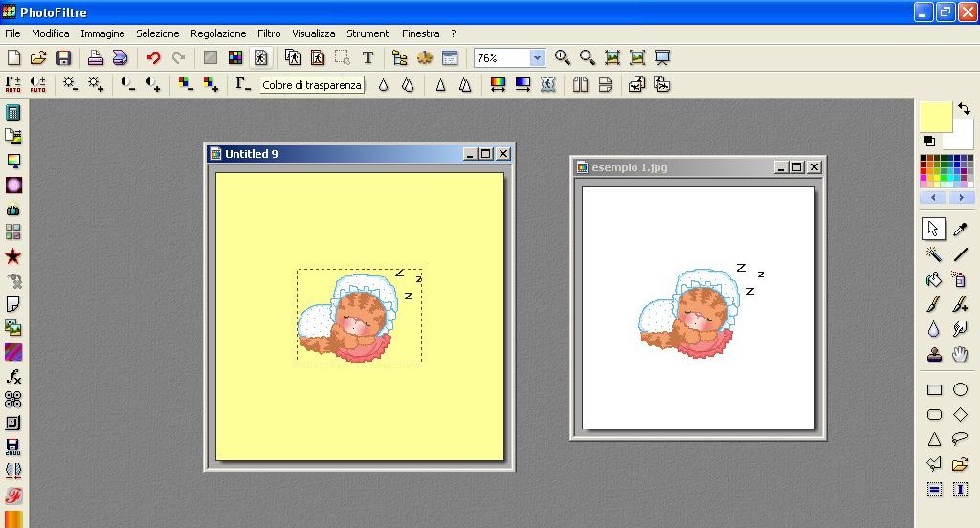
Task: Click the Zoom in magnifier icon
Action: coord(563,58)
